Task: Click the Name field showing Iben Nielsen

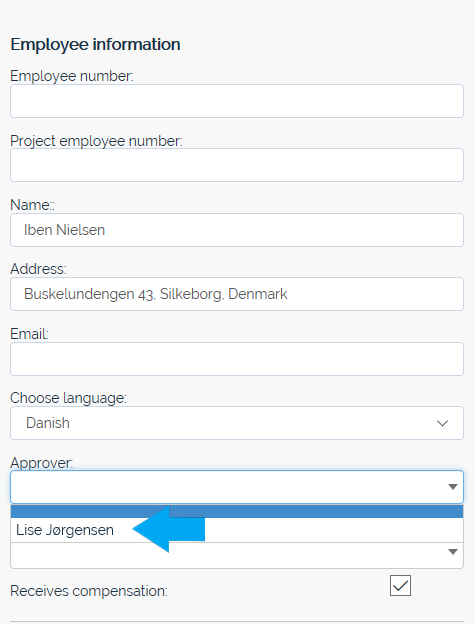Action: (x=237, y=230)
